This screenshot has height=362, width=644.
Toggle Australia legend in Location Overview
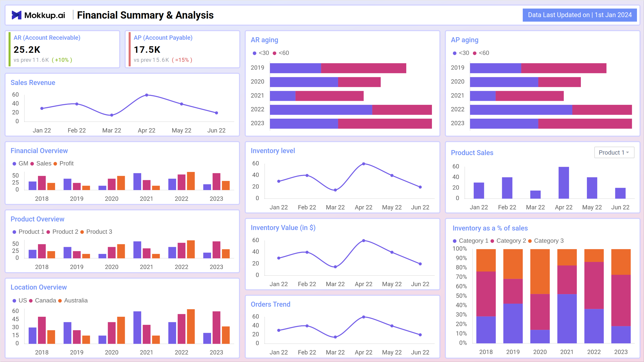(73, 301)
